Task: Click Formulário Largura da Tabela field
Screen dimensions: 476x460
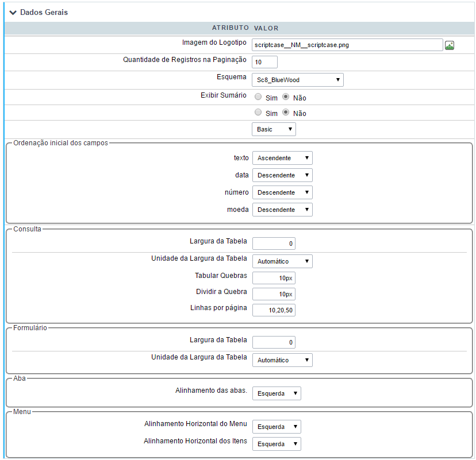Action: (x=274, y=342)
